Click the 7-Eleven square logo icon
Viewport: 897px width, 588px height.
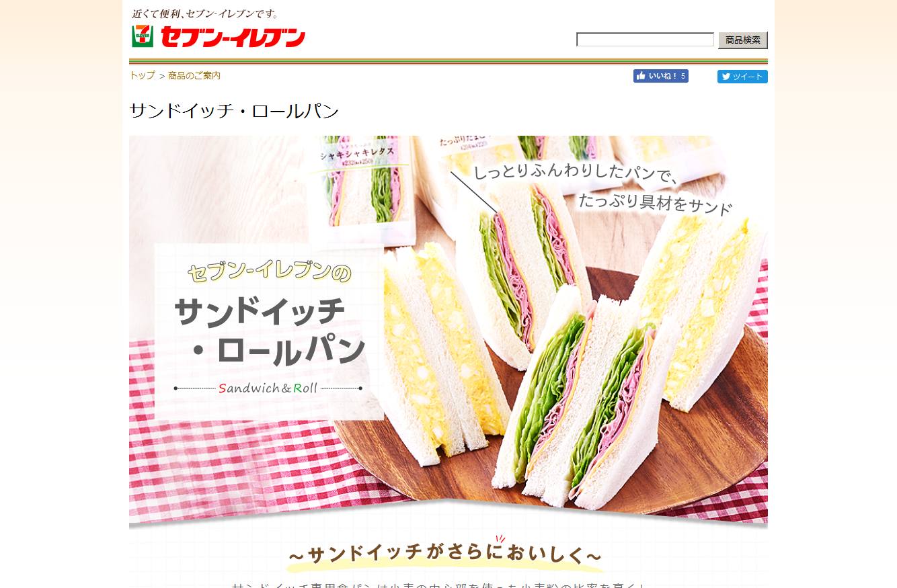click(x=143, y=36)
